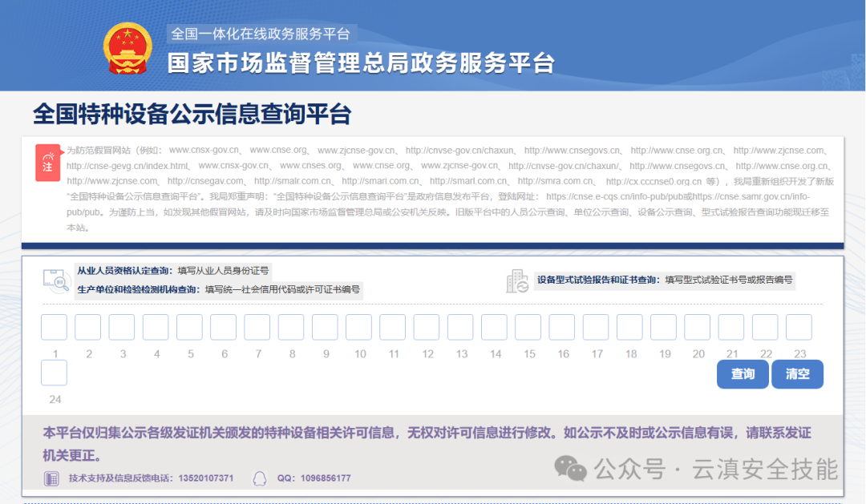Click the purple disclaimer text 本平台仅归集公示
Viewport: 866px width, 504px height.
click(x=427, y=444)
